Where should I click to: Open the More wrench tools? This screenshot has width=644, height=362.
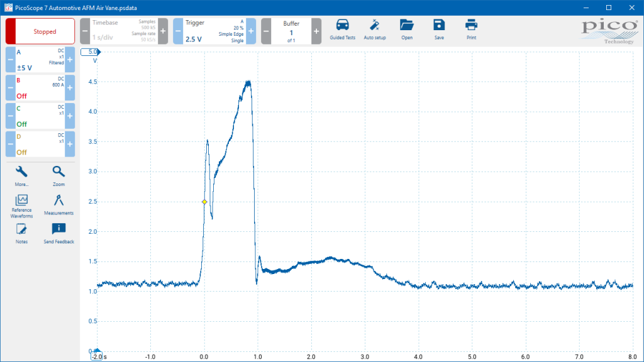tap(21, 176)
